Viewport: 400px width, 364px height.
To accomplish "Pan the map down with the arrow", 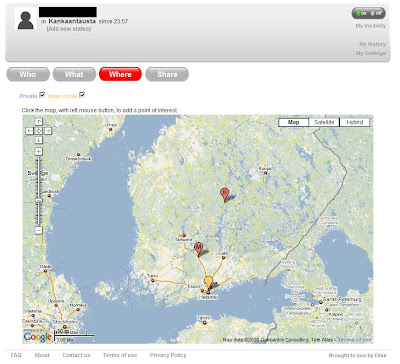I will pos(39,140).
